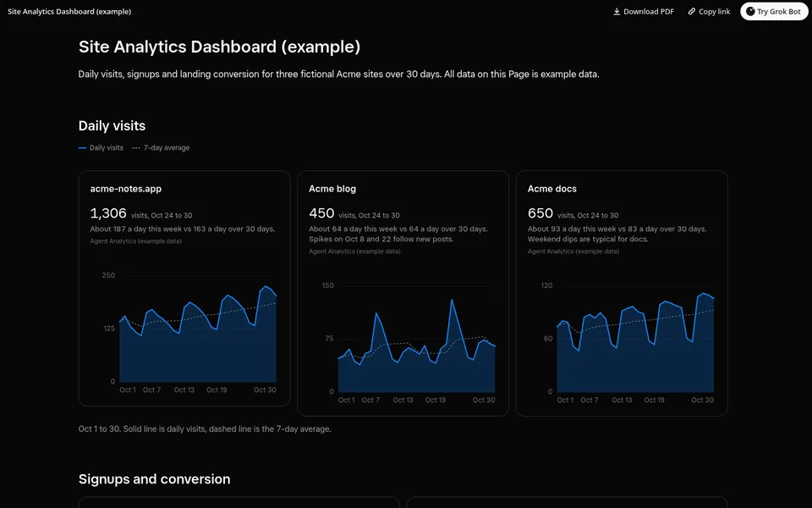Click 'Oct 13' axis label on acme-notes.app chart
The height and width of the screenshot is (508, 812).
coord(184,389)
